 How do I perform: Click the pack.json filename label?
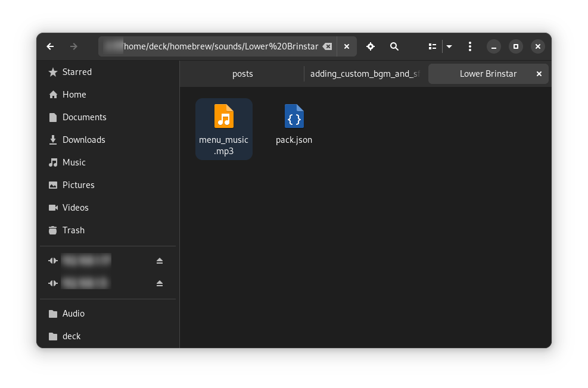[x=294, y=140]
